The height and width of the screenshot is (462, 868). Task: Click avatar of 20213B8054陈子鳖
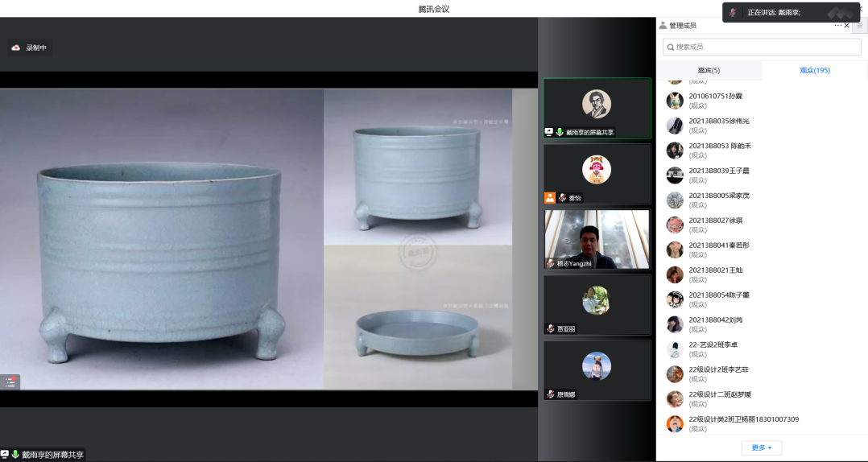675,299
